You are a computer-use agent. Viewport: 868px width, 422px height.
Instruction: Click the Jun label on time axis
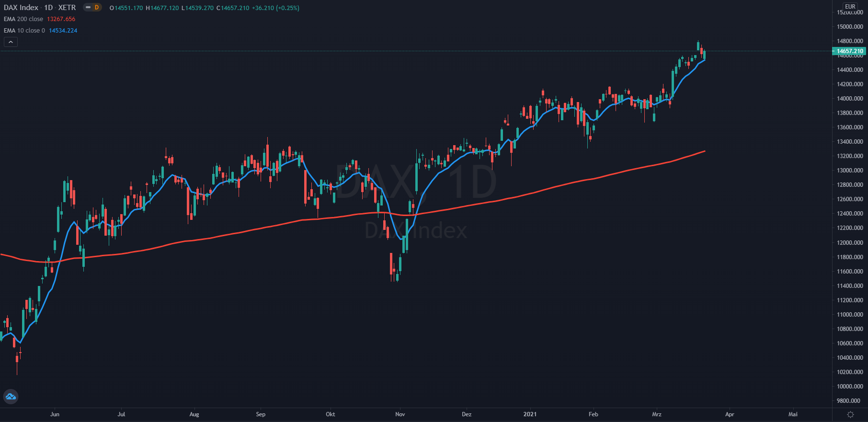(55, 414)
